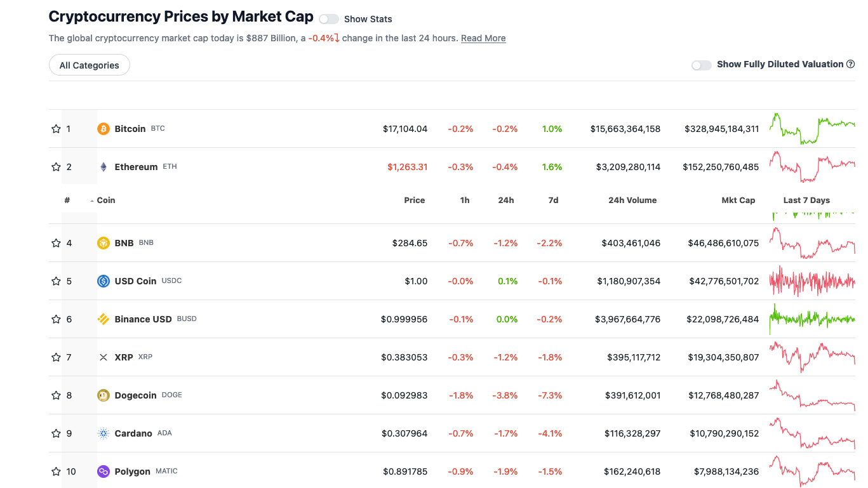Viewport: 868px width, 488px height.
Task: Open Ethereum's 7-day sparkline chart
Action: click(x=812, y=167)
